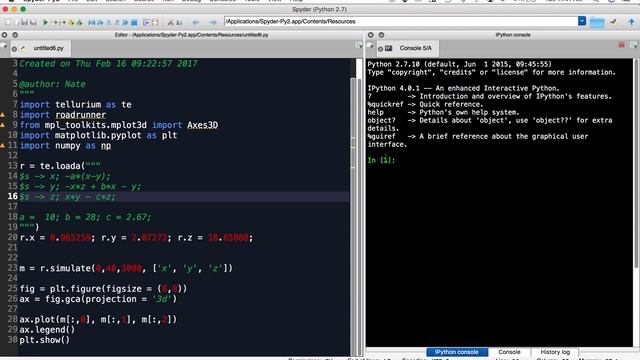The height and width of the screenshot is (360, 640).
Task: Click the IPython console vertical scrollbar
Action: pos(636,163)
